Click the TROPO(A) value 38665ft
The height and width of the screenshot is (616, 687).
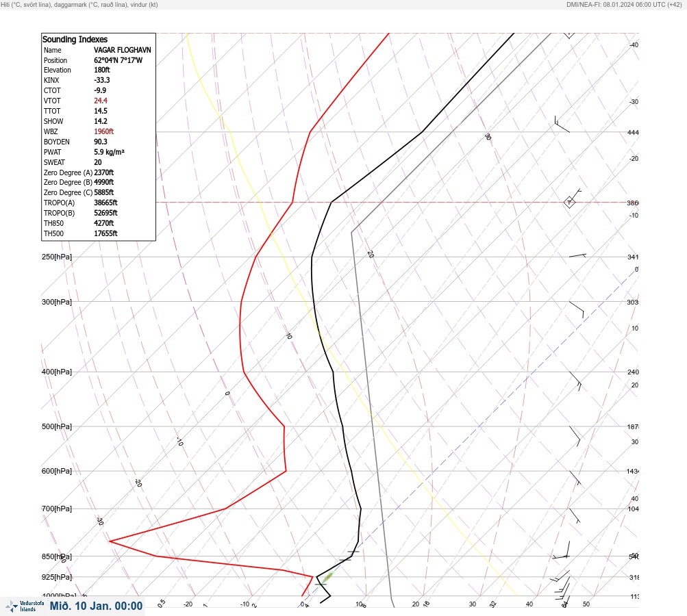[105, 203]
